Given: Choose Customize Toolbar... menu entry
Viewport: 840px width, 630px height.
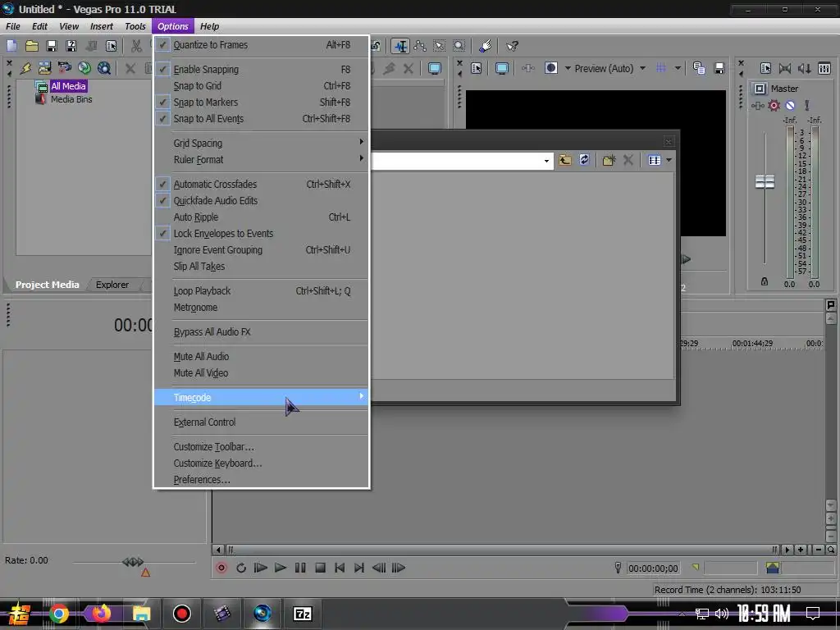Looking at the screenshot, I should click(x=262, y=447).
